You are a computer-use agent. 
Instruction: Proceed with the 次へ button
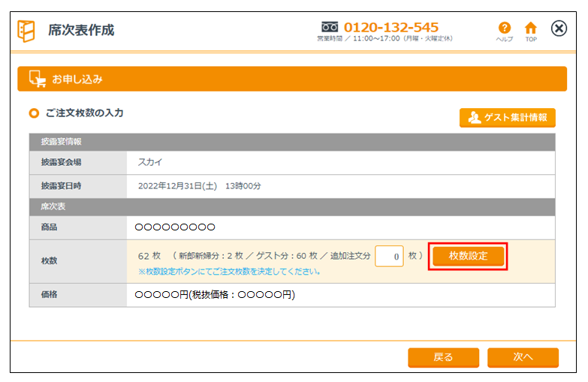click(523, 357)
